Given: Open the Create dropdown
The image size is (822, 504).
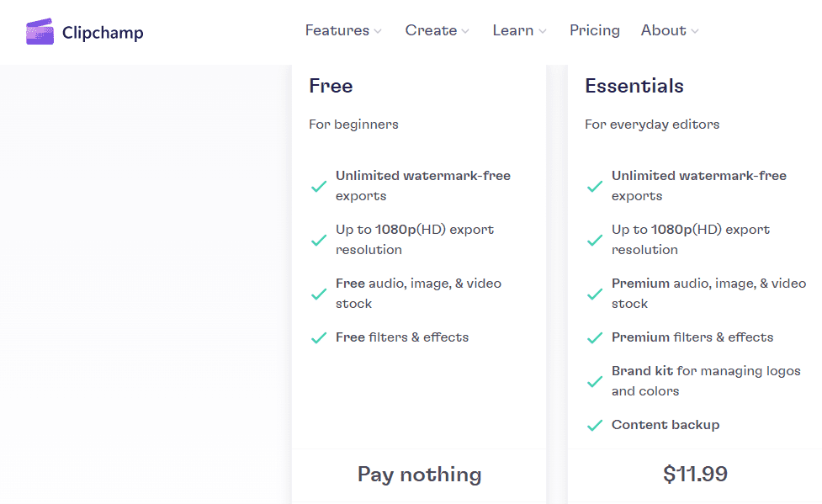Looking at the screenshot, I should coord(437,30).
